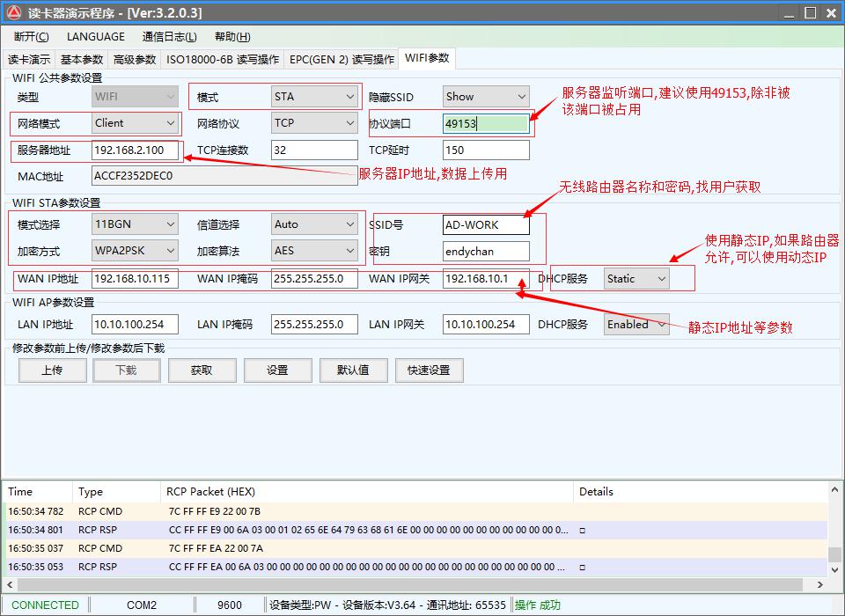The image size is (845, 616).
Task: Open the 隐藏SSID Show dropdown
Action: coord(486,97)
